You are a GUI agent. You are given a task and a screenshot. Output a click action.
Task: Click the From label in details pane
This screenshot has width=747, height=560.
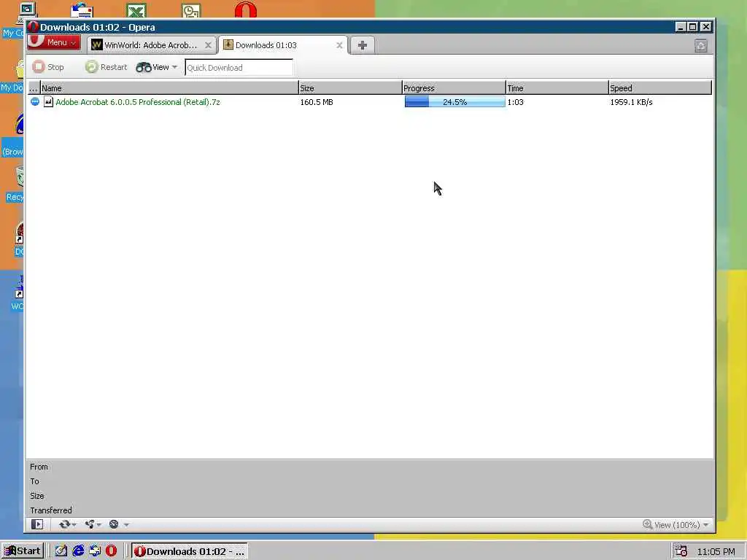39,467
